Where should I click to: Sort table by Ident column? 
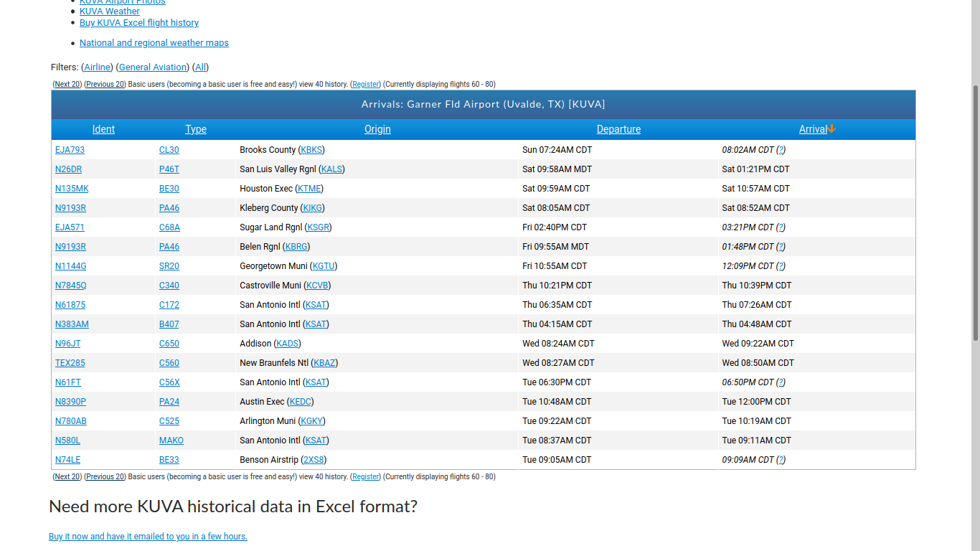coord(103,129)
